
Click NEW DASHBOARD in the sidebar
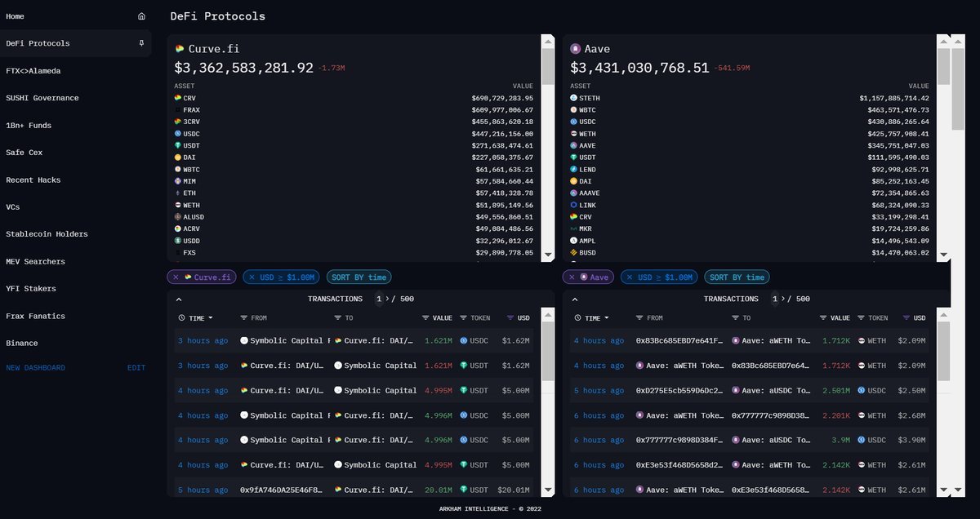pyautogui.click(x=36, y=368)
